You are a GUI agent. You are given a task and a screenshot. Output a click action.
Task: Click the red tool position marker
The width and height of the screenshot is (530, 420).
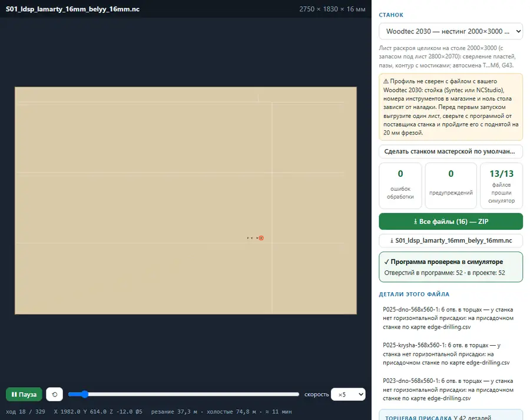coord(261,238)
